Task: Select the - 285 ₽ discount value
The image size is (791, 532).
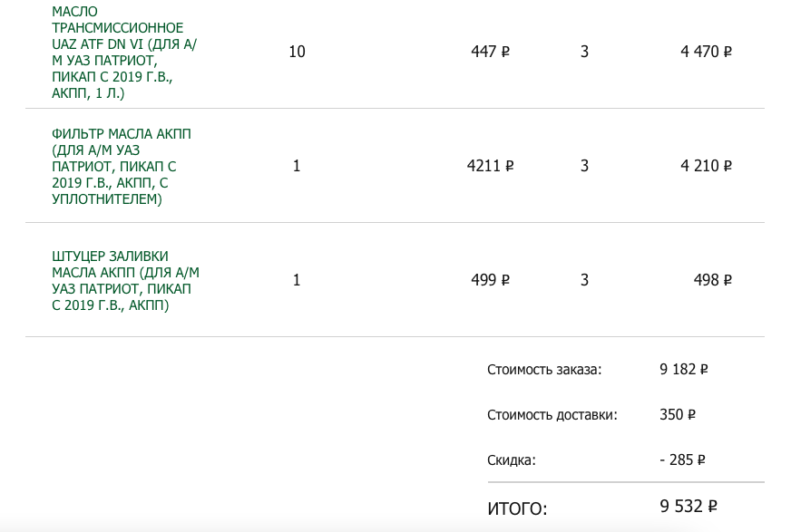Action: click(682, 460)
